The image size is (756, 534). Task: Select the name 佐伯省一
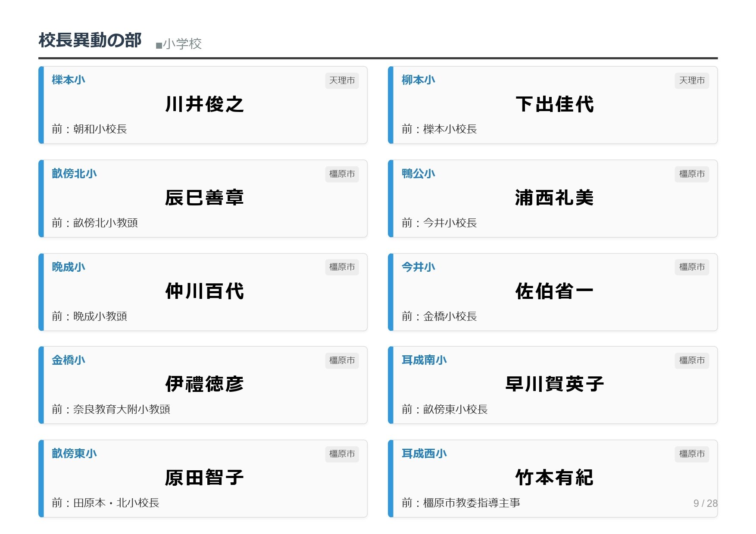click(554, 292)
